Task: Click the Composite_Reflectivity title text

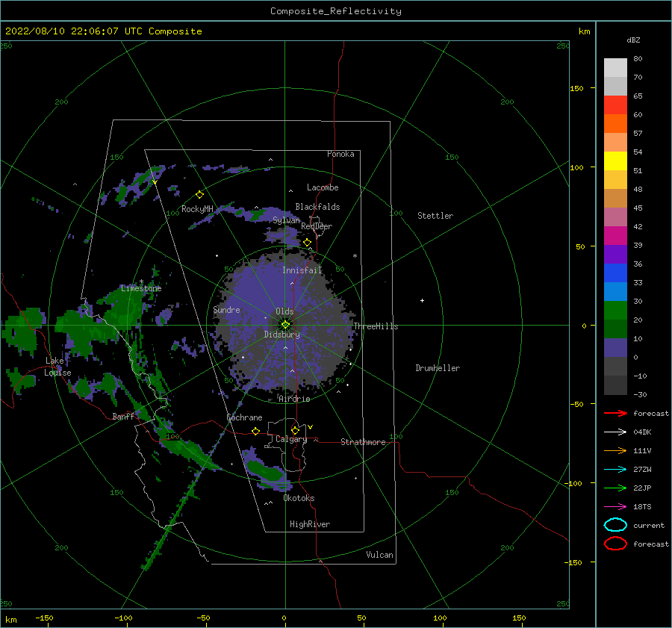Action: [x=335, y=11]
